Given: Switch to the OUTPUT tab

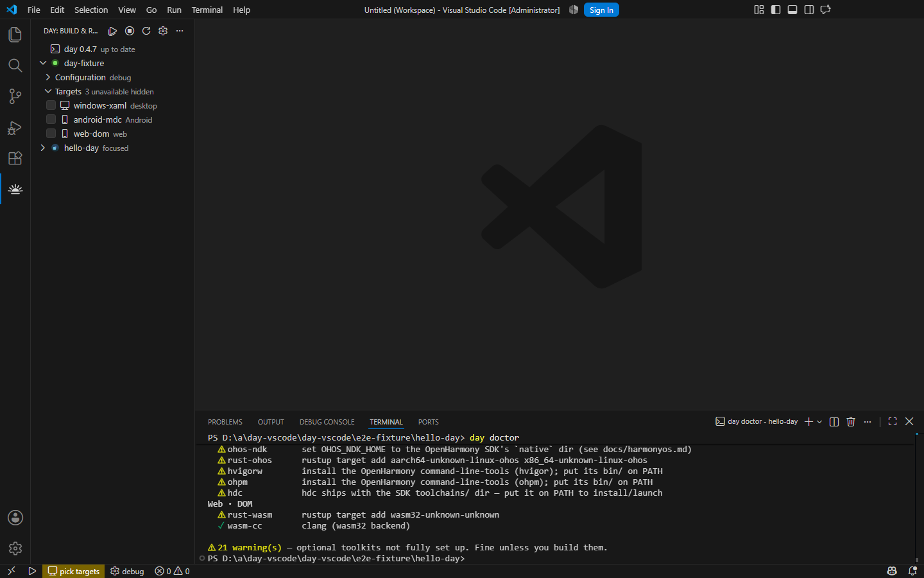Looking at the screenshot, I should pos(271,422).
